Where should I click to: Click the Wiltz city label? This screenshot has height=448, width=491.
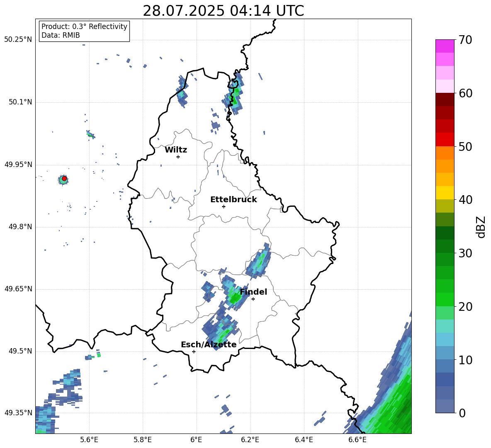(176, 150)
